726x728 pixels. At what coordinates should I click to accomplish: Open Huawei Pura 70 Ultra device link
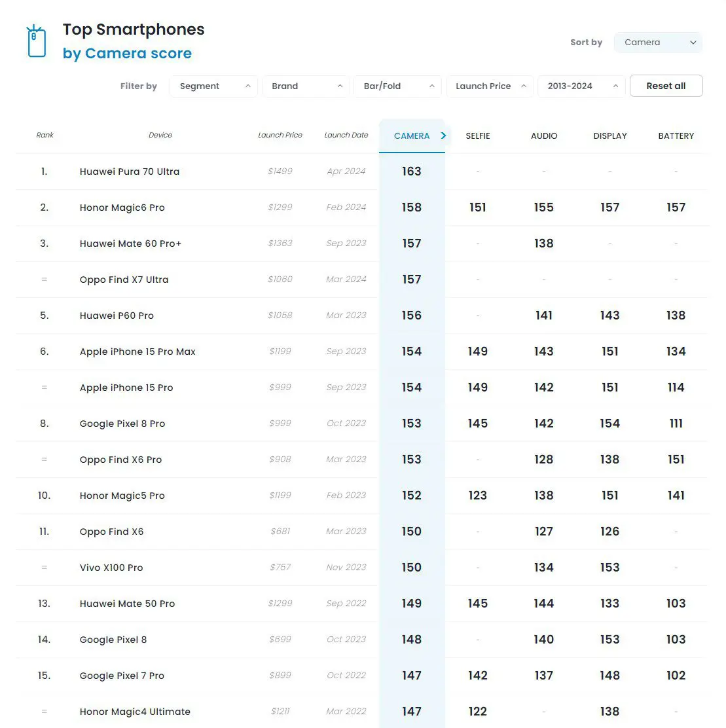pos(130,172)
